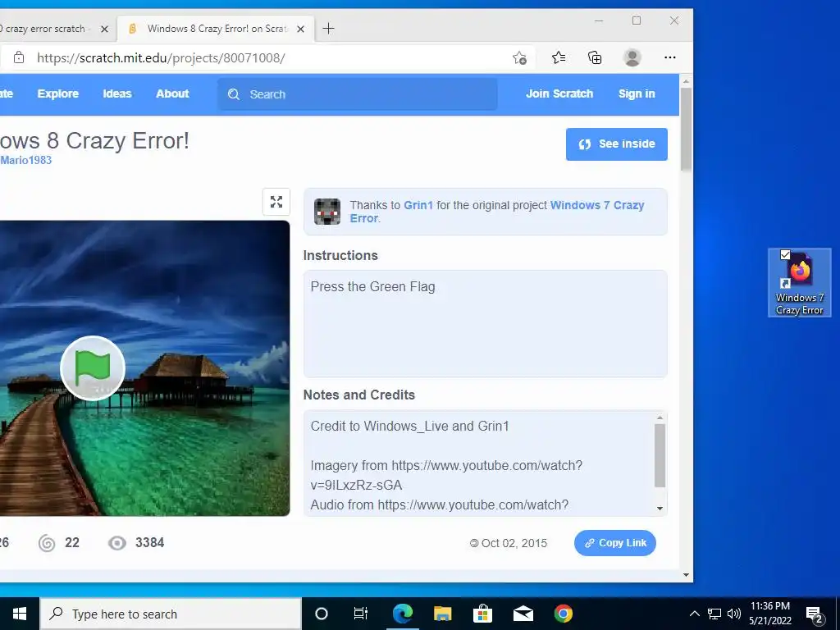Open the Windows Start menu

20,614
